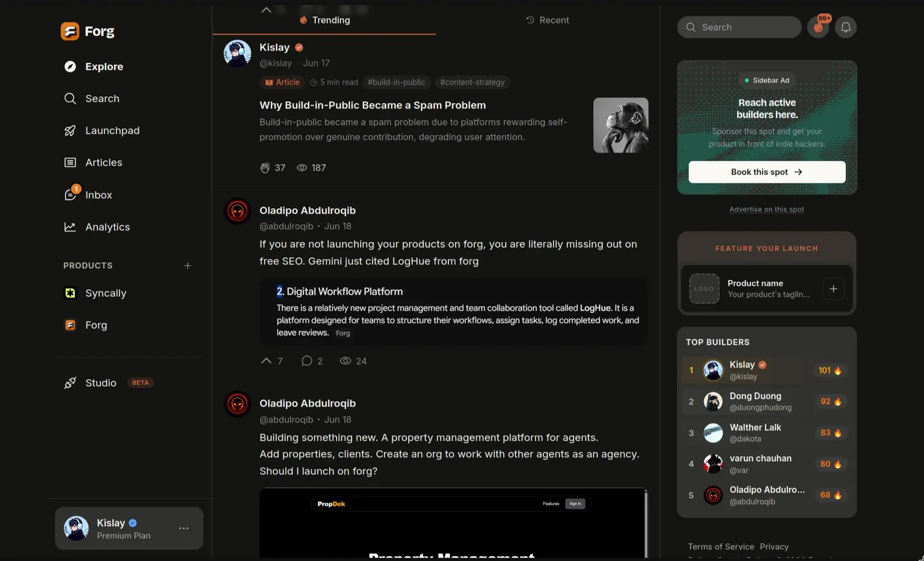Collapse the top chevron above Trending
The image size is (924, 561).
coord(266,10)
